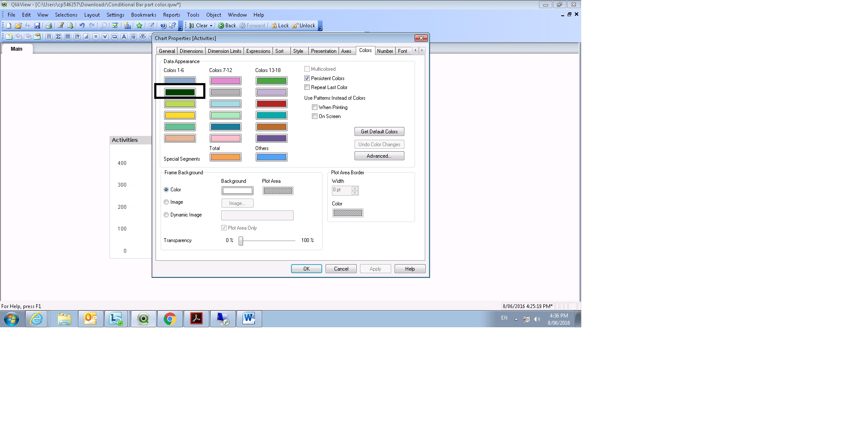The image size is (868, 444).
Task: Click the yellow color swatch
Action: (180, 115)
